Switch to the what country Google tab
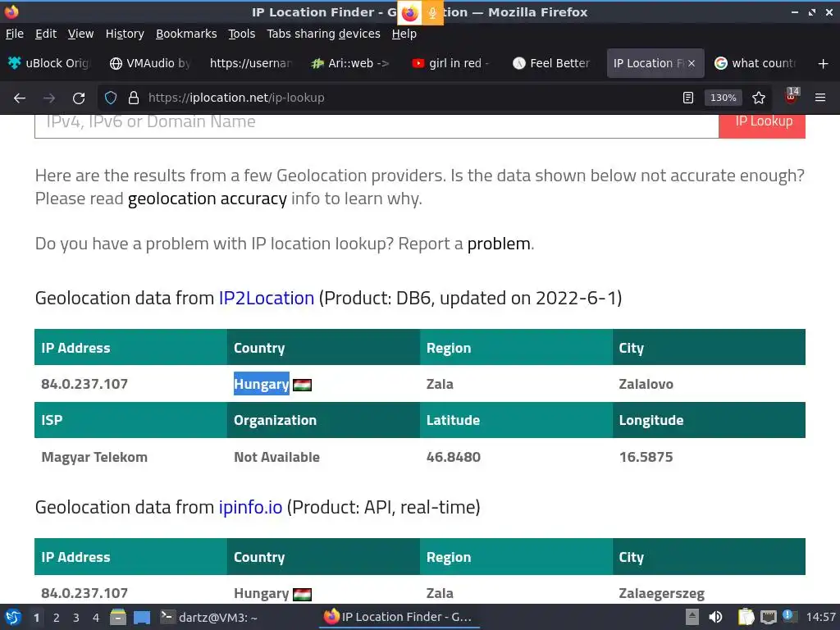 pos(756,63)
